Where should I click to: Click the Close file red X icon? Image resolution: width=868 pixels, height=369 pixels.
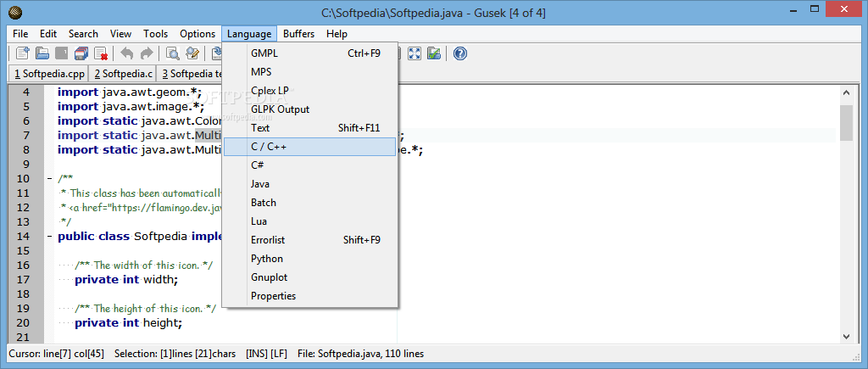point(101,53)
